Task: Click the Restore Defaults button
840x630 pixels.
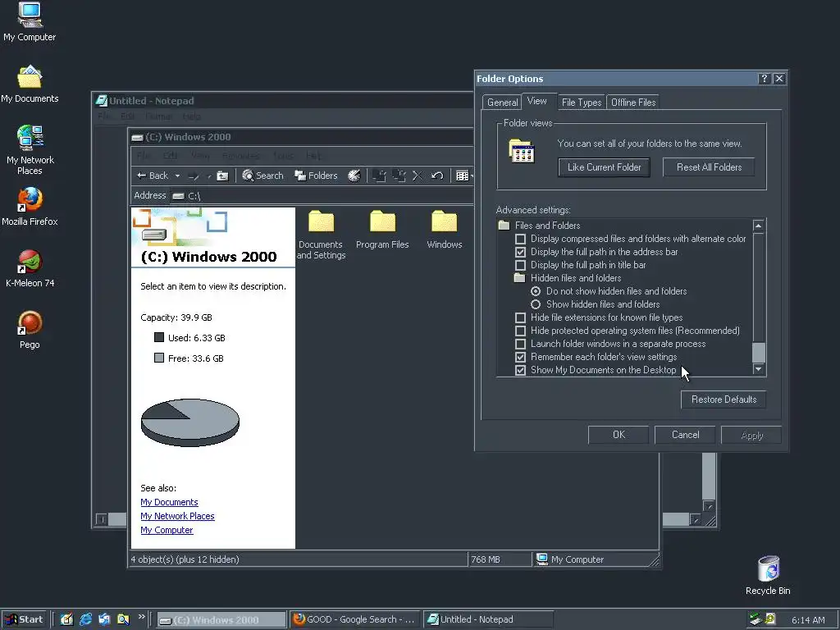Action: tap(724, 399)
